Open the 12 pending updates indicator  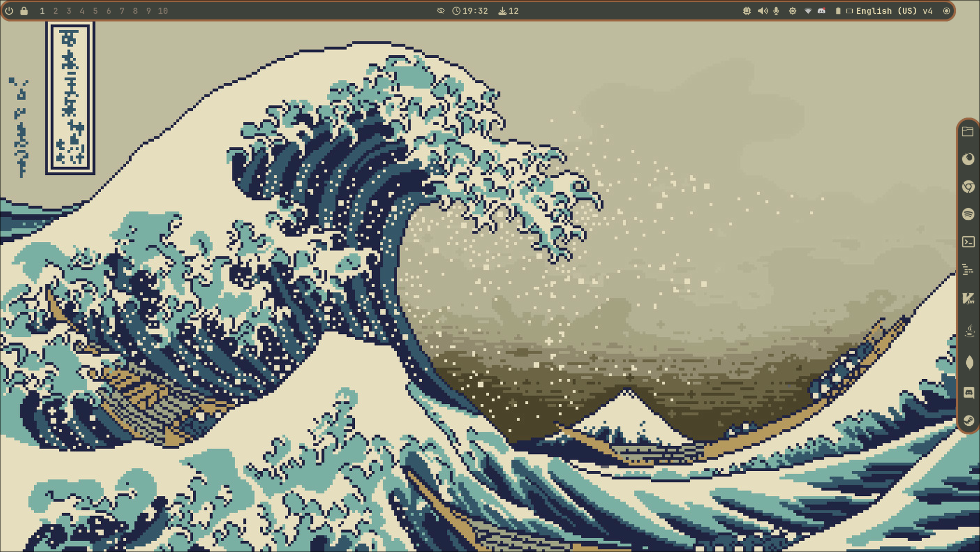coord(509,11)
